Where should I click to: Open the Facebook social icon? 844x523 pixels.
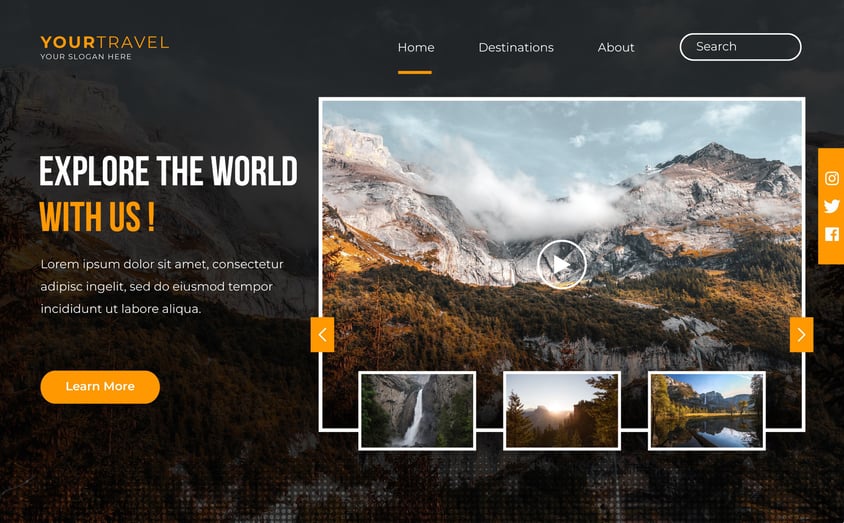coord(832,234)
